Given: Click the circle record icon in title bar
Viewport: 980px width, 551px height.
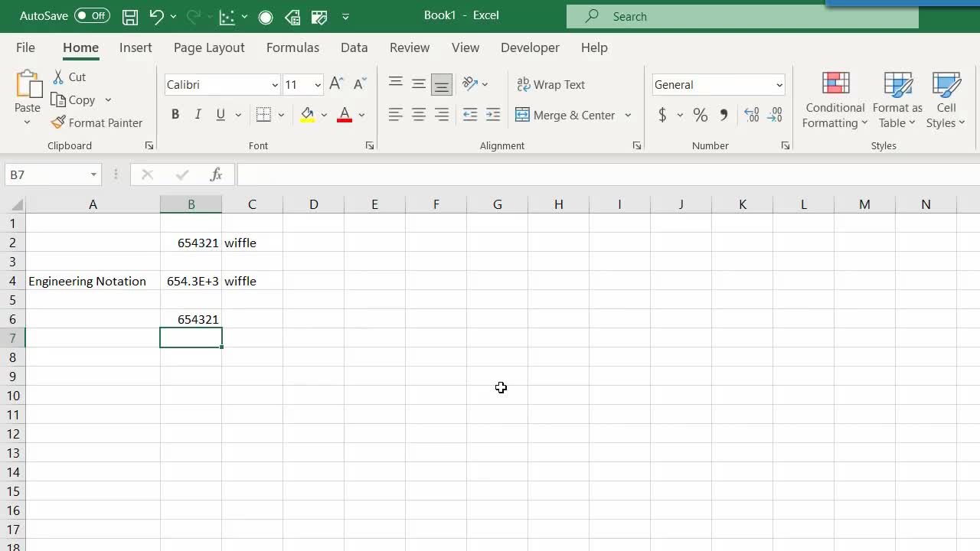Looking at the screenshot, I should [266, 17].
